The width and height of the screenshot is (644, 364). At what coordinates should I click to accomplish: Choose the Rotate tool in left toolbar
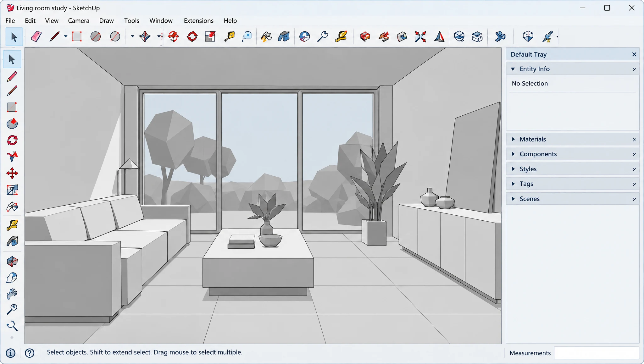pyautogui.click(x=12, y=140)
